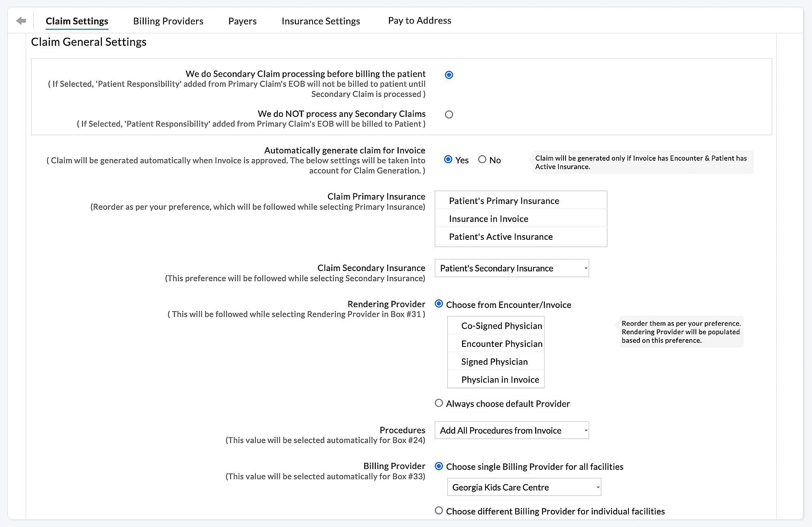This screenshot has width=812, height=527.
Task: Set Automatically generate claim for Invoice to No
Action: [482, 159]
